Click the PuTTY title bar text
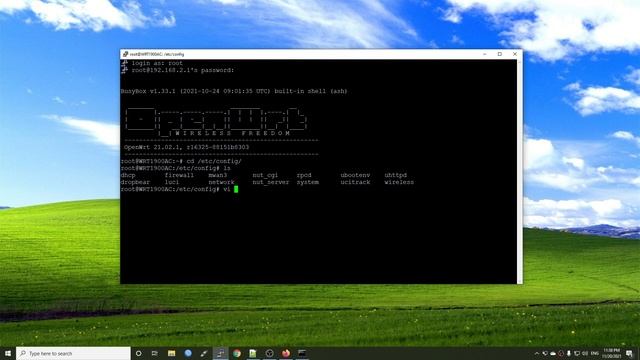This screenshot has width=640, height=360. click(157, 54)
